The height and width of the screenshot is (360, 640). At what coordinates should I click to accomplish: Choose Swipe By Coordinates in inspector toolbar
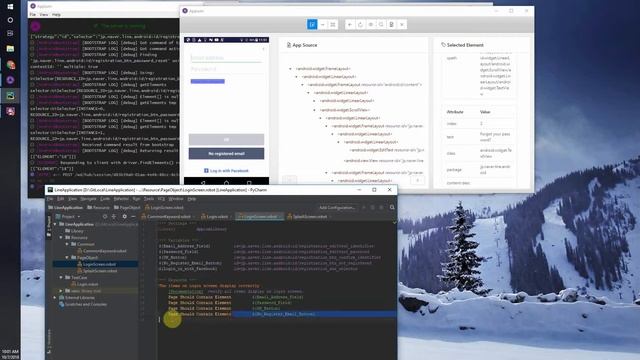(x=322, y=24)
